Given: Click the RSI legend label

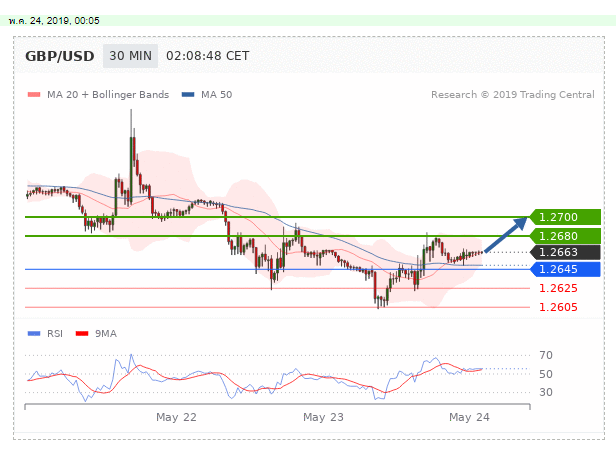Looking at the screenshot, I should (x=55, y=333).
